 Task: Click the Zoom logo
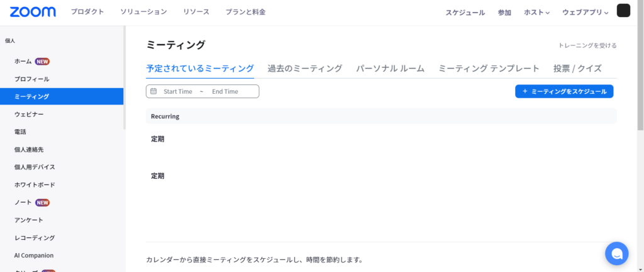click(x=33, y=12)
